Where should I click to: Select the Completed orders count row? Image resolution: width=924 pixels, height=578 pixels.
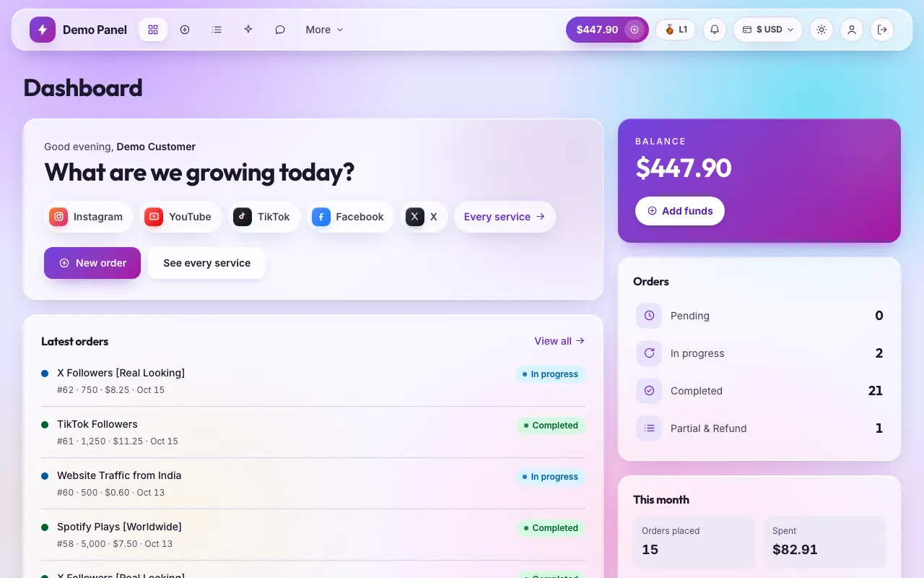759,391
